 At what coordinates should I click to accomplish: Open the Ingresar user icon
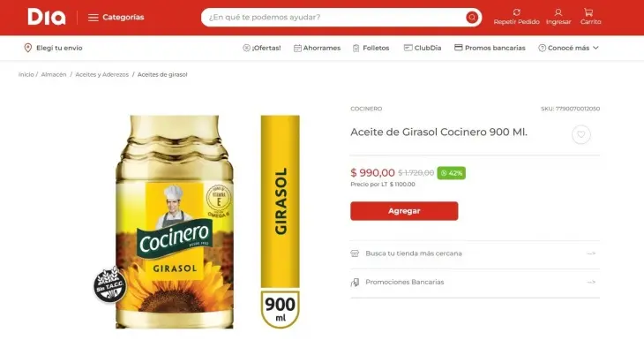click(x=558, y=12)
